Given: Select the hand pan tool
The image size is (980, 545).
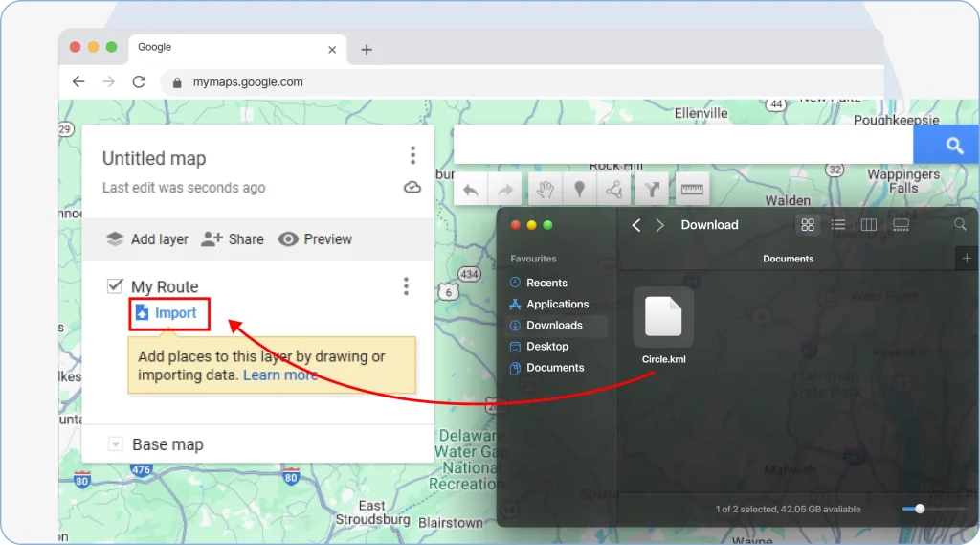Looking at the screenshot, I should click(545, 190).
